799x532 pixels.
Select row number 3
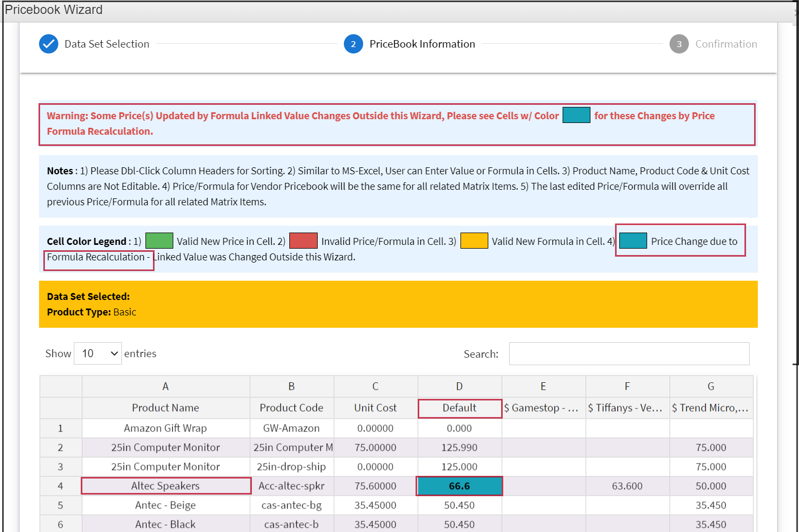click(60, 467)
